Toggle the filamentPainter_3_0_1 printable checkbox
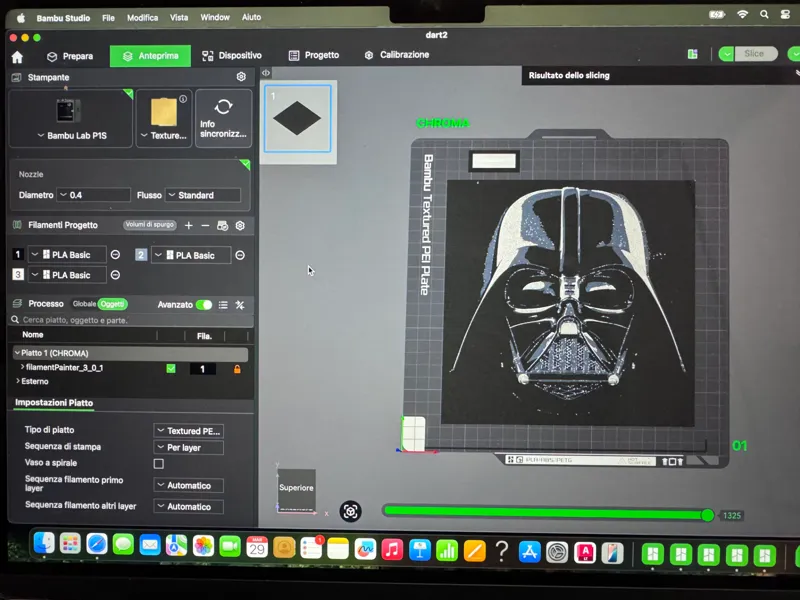The width and height of the screenshot is (800, 600). pos(171,368)
